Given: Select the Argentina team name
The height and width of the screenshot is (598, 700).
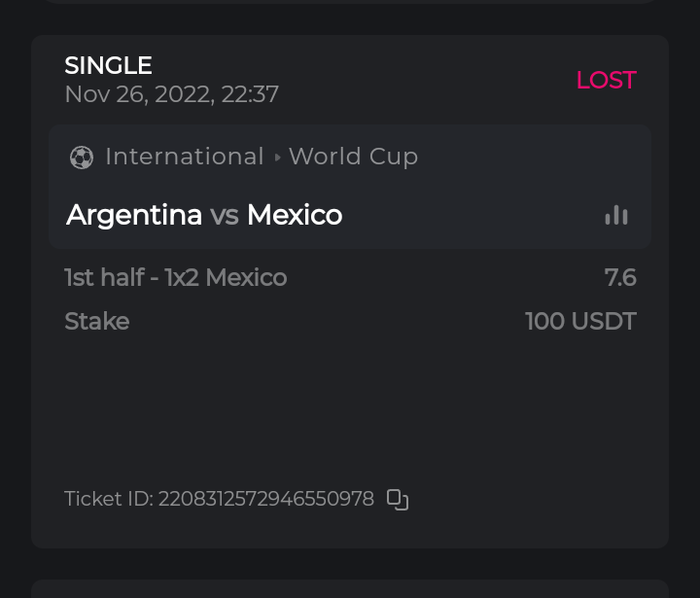Looking at the screenshot, I should coord(134,215).
